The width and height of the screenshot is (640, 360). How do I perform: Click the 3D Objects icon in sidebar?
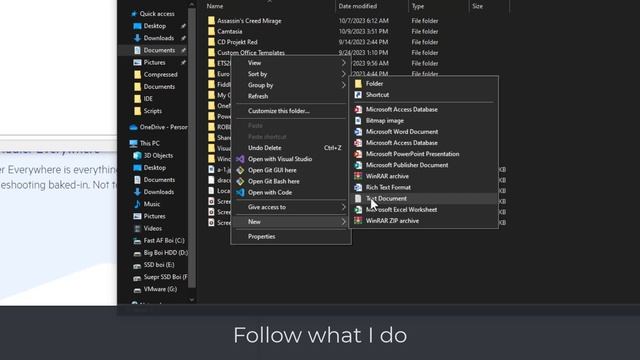[x=137, y=155]
